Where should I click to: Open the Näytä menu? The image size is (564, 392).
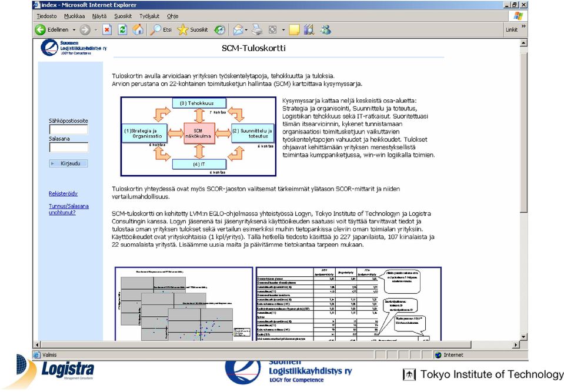99,16
